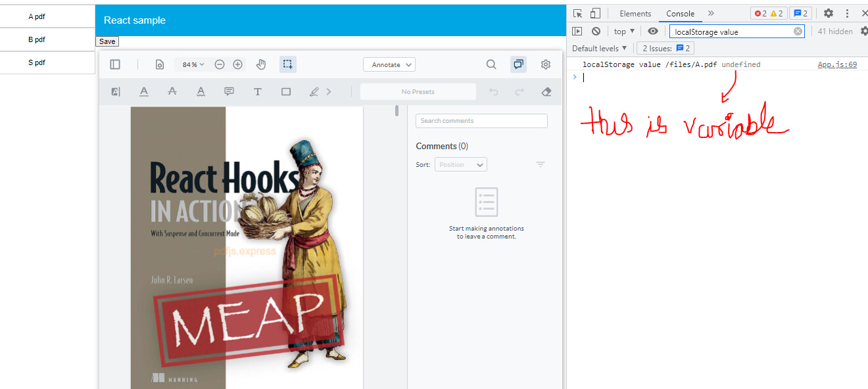Click the document vertical scrollbar thumb
This screenshot has width=868, height=389.
[x=397, y=110]
